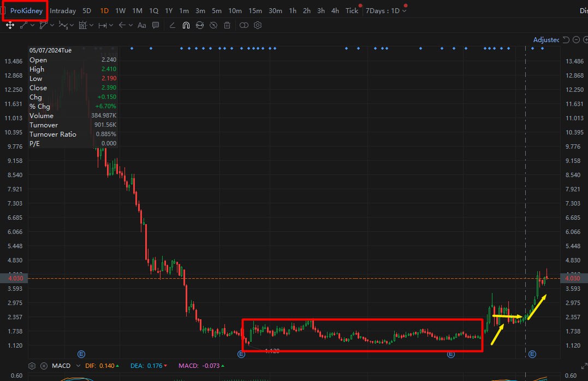Switch to the 1W timeframe tab
588x381 pixels.
[x=120, y=10]
